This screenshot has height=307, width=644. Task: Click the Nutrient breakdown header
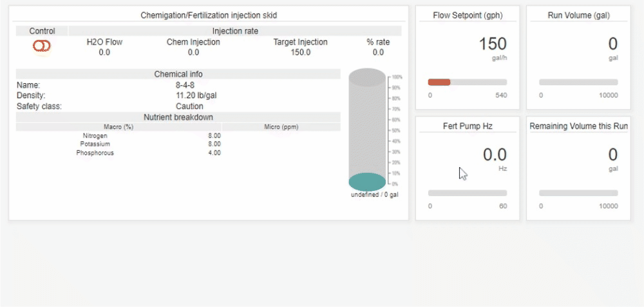pos(178,117)
